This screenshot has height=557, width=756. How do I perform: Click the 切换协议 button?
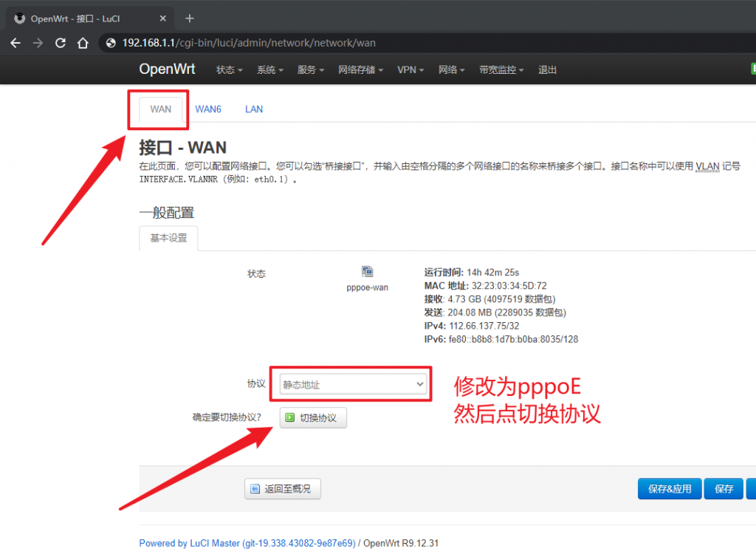tap(313, 417)
